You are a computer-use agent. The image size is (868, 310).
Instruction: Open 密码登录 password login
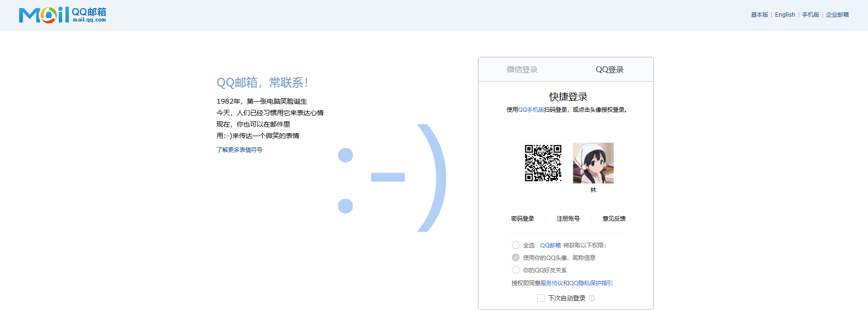(x=522, y=219)
